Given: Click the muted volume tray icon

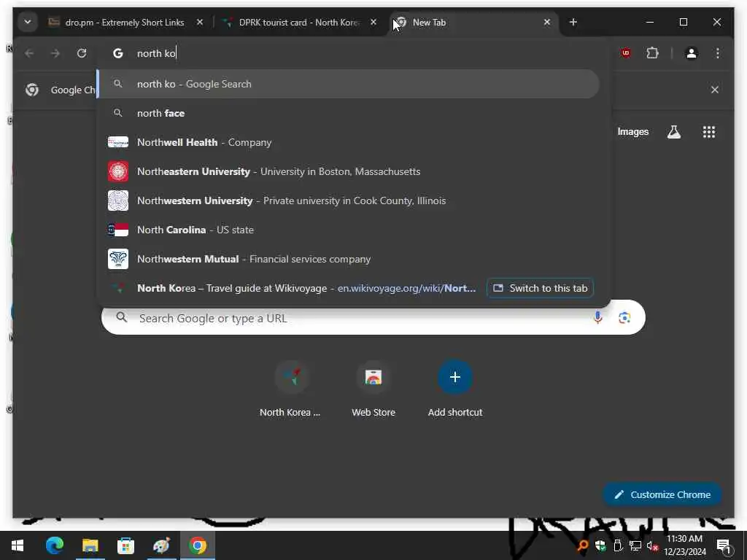Looking at the screenshot, I should tap(652, 546).
